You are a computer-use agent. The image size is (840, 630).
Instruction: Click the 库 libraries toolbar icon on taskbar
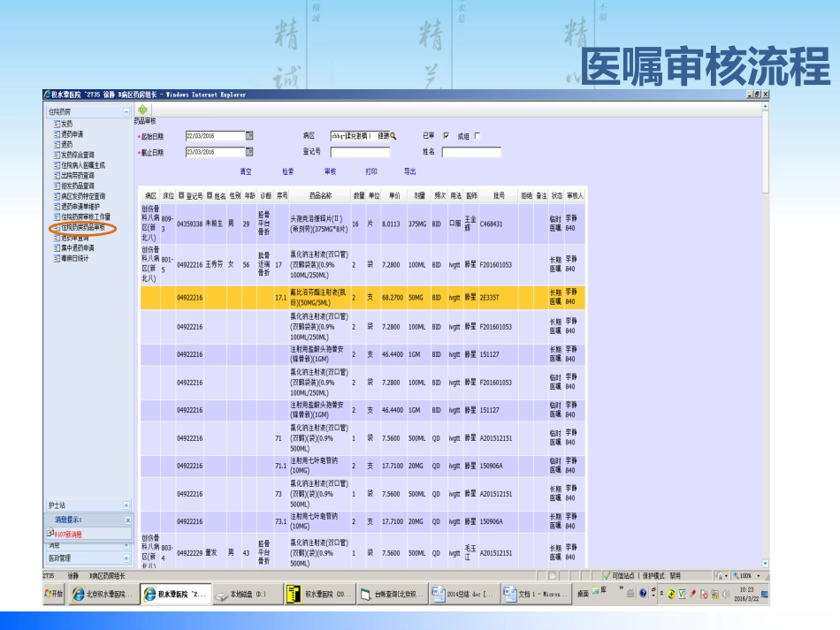[x=600, y=589]
